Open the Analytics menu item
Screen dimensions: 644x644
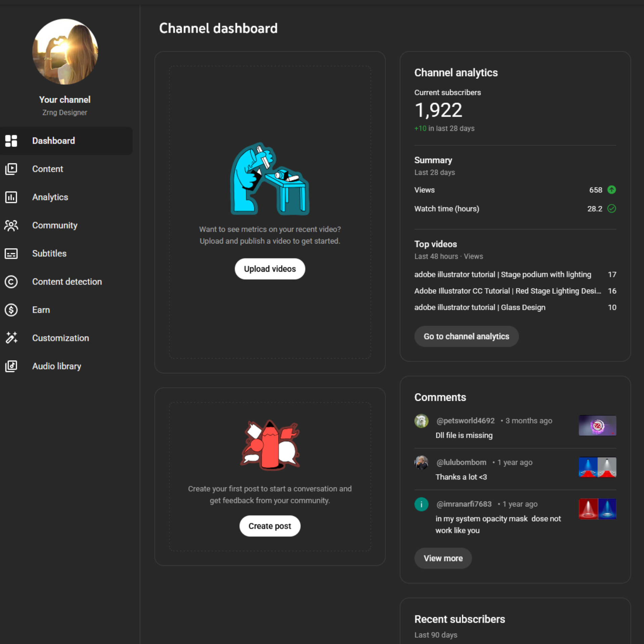pyautogui.click(x=50, y=197)
